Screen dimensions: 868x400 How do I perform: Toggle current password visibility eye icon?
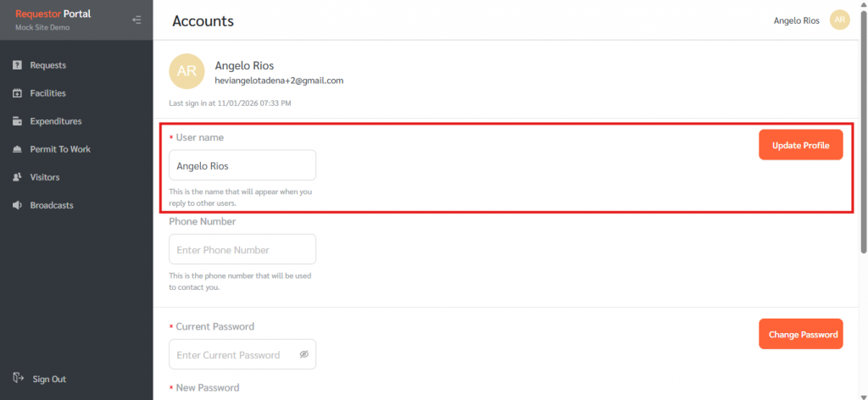click(x=304, y=355)
